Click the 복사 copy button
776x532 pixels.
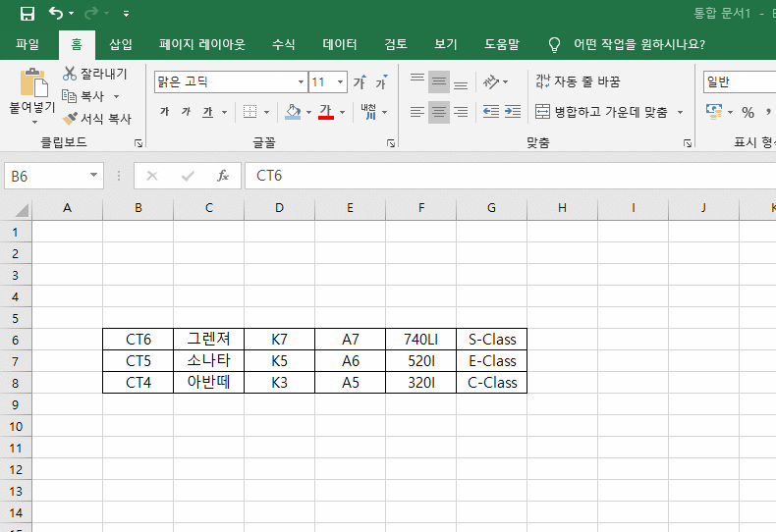pos(83,96)
